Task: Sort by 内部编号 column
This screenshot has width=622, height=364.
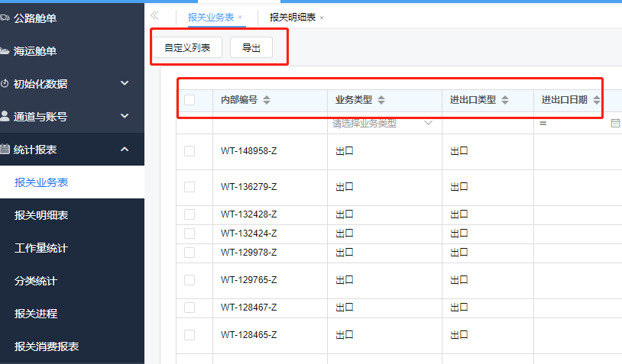Action: click(x=267, y=100)
